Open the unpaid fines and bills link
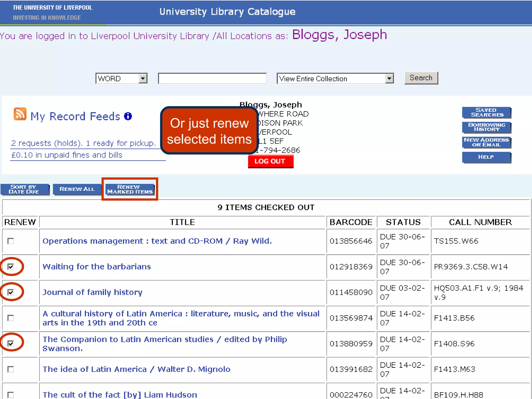Viewport: 532px width, 399px height. point(66,155)
